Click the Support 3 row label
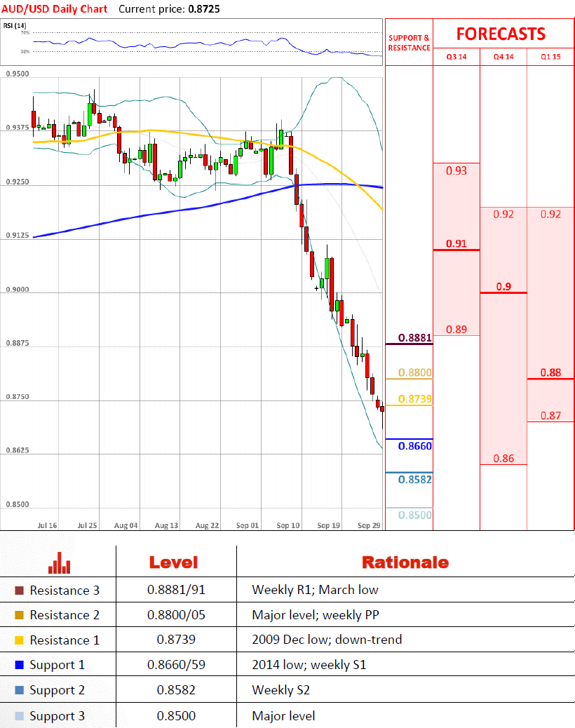This screenshot has width=575, height=728. click(57, 716)
